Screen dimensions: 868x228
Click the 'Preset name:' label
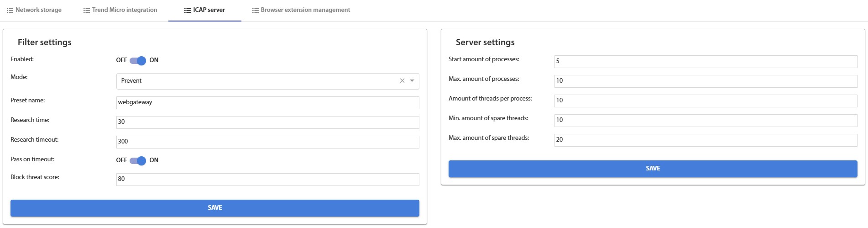coord(27,101)
